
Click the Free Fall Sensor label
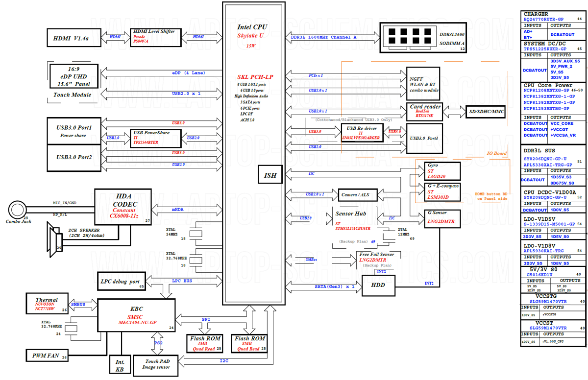376,255
